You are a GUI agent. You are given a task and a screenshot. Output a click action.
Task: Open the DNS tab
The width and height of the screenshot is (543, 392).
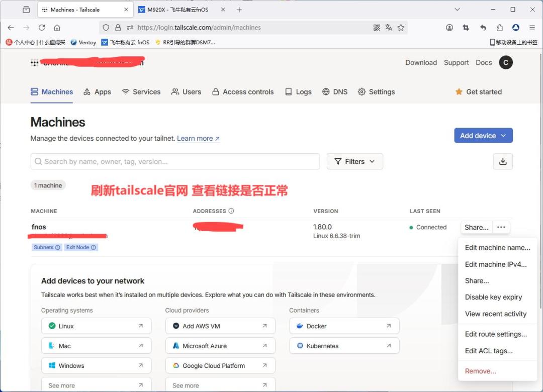[x=335, y=92]
